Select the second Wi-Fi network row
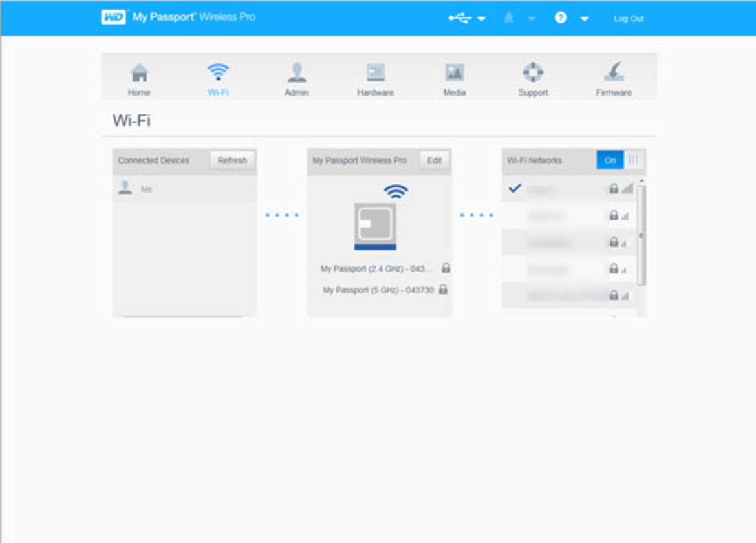This screenshot has width=756, height=543. [x=569, y=216]
